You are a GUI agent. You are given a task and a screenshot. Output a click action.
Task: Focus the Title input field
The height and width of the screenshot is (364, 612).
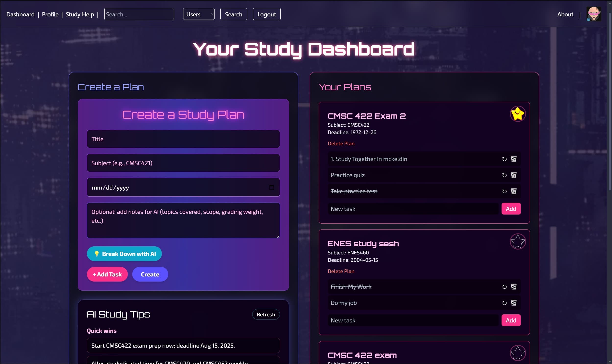183,139
